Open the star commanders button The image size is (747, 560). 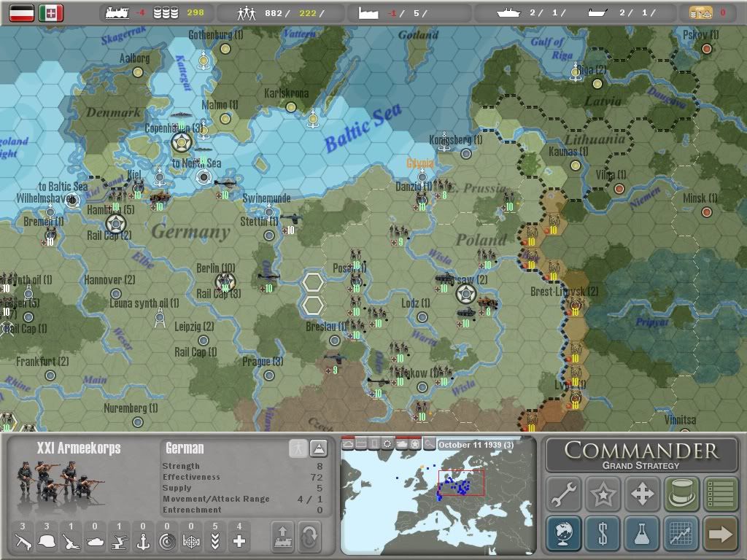click(x=603, y=494)
